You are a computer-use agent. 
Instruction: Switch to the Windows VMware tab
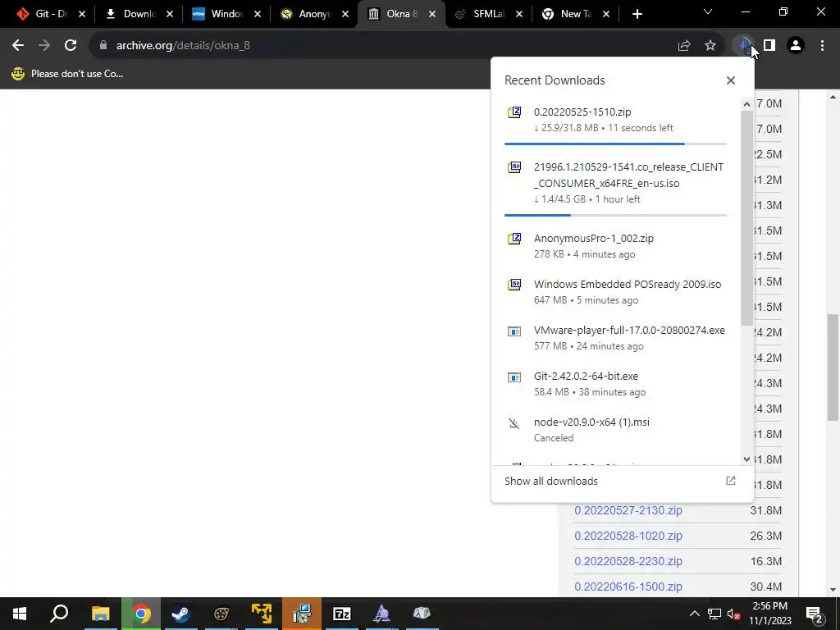click(x=225, y=14)
